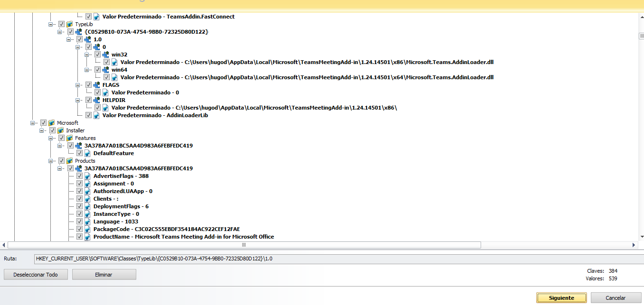
Task: Uncheck the DefaultFeature checkbox
Action: 79,153
